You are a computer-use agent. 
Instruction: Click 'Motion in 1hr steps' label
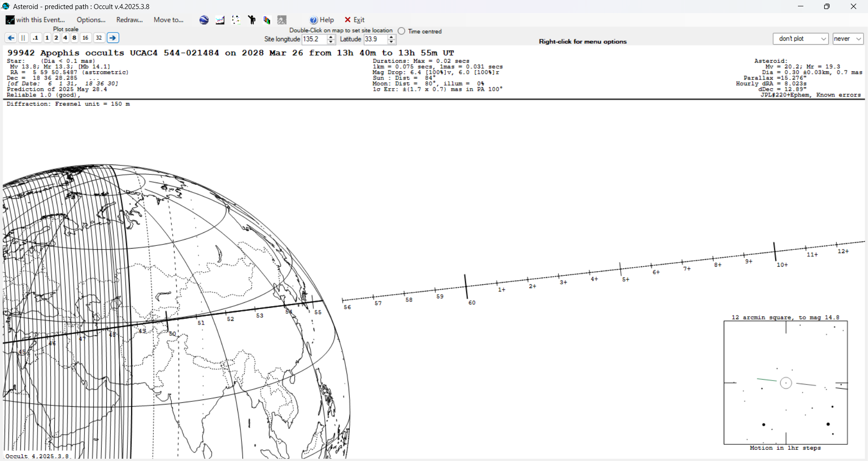tap(785, 448)
